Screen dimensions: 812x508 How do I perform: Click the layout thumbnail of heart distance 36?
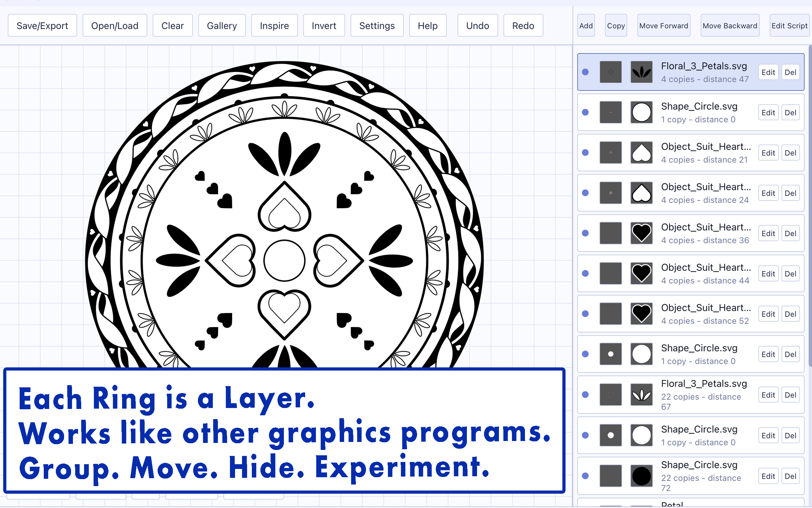(x=610, y=233)
